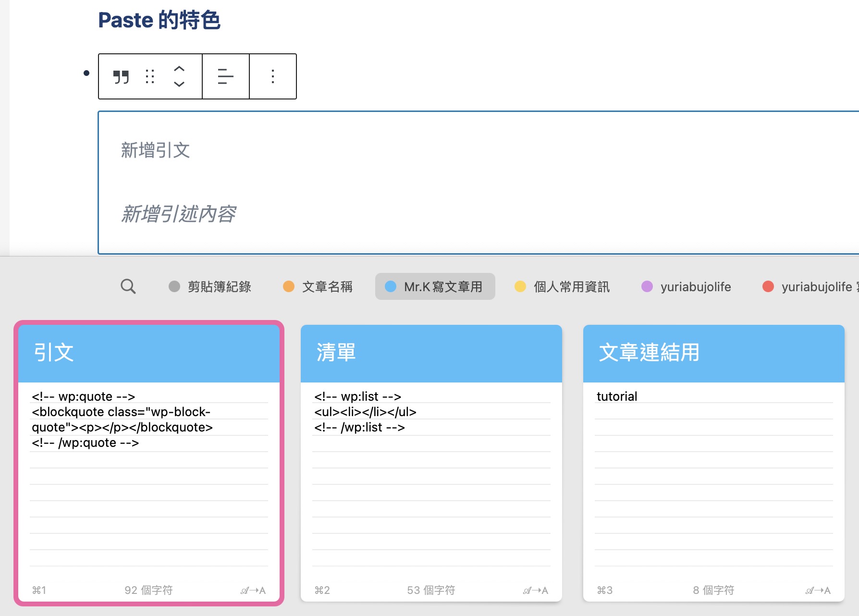The width and height of the screenshot is (859, 616).
Task: Switch to the 剪貼簿紀錄 pinboard
Action: 210,287
